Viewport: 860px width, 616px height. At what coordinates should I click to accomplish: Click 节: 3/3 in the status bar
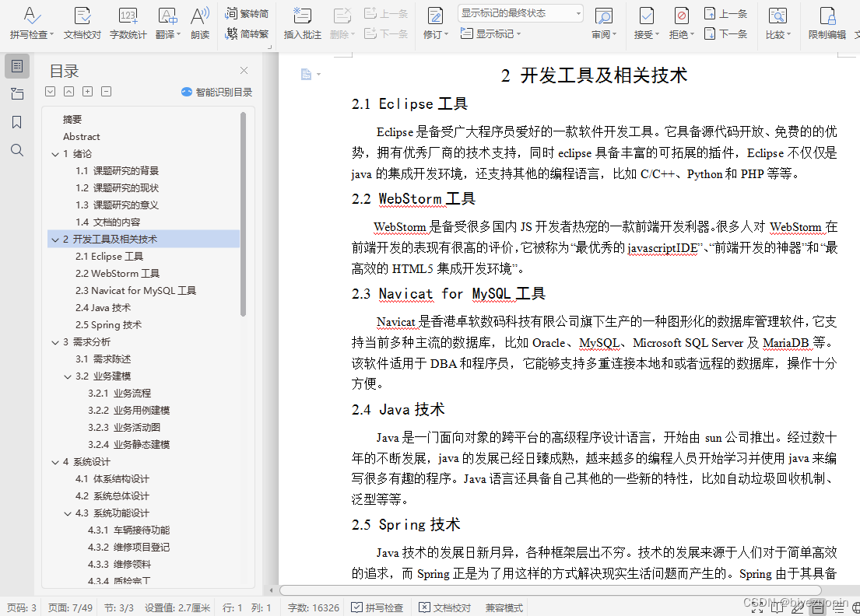118,607
